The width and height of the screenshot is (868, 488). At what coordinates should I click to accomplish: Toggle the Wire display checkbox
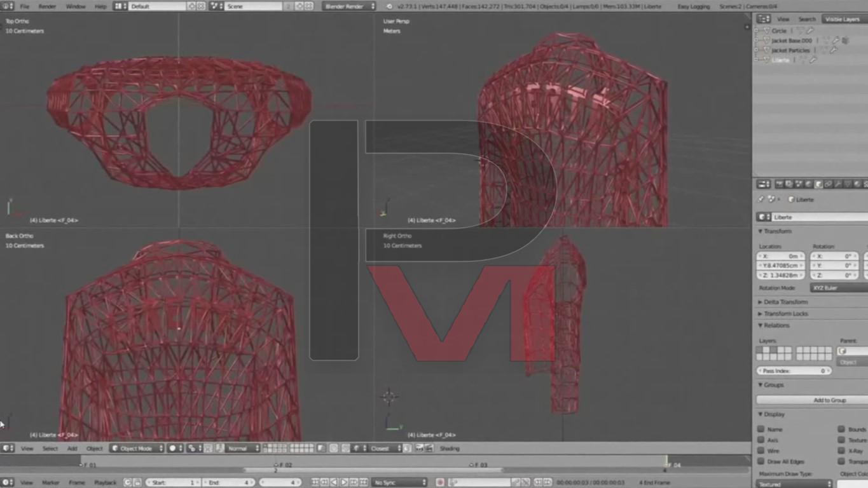(761, 451)
